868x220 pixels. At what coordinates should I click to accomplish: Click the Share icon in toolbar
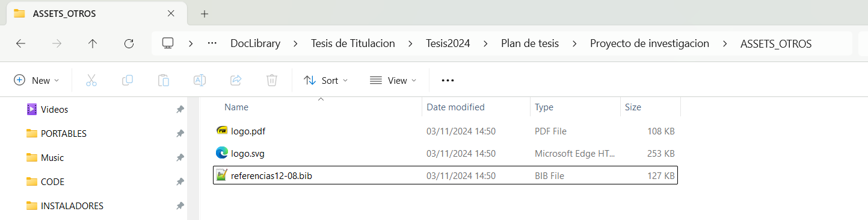pos(236,80)
